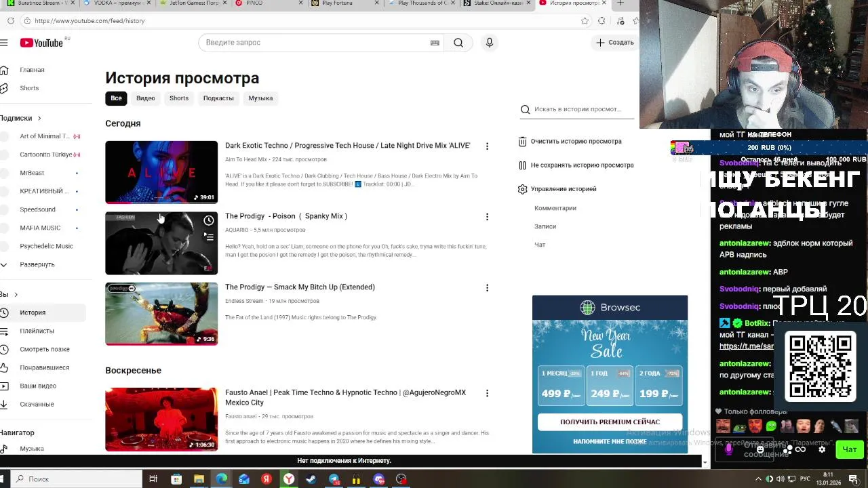Open chat settings gear icon in stream chat
868x488 pixels.
pyautogui.click(x=822, y=449)
